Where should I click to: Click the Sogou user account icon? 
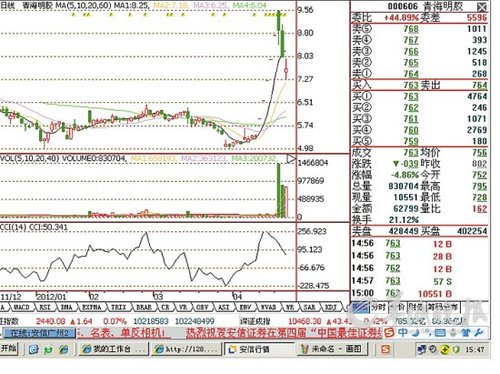click(453, 332)
